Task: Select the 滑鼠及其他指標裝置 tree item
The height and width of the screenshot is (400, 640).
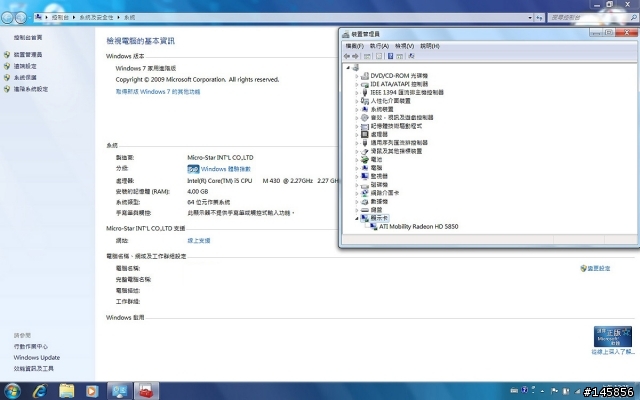Action: click(x=396, y=151)
